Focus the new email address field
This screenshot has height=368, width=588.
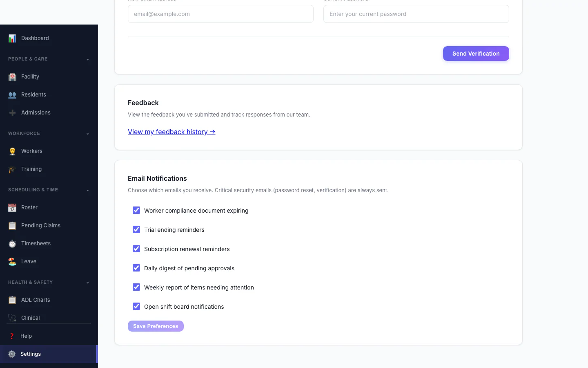point(220,14)
